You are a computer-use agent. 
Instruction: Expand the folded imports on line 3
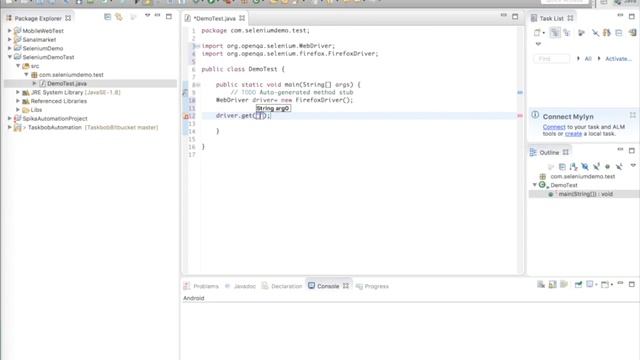coord(198,46)
